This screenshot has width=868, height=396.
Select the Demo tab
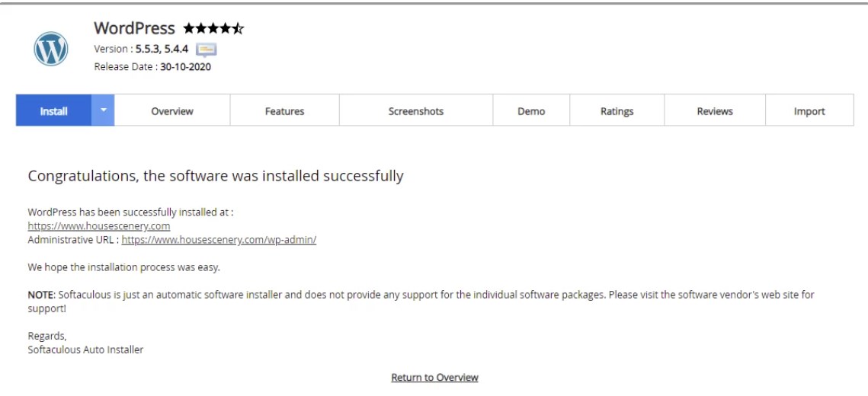coord(531,110)
